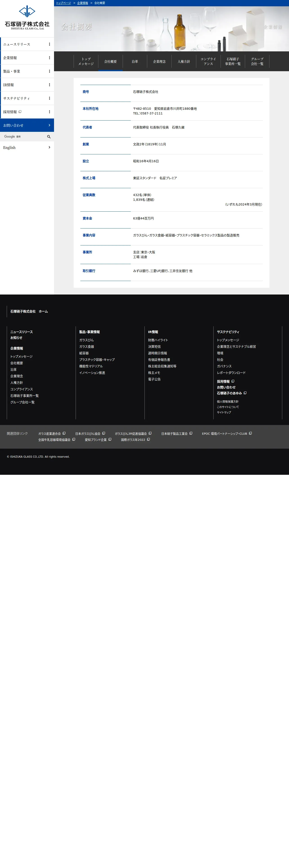Open footer レポートダウンロード link
The width and height of the screenshot is (289, 868).
point(231,373)
